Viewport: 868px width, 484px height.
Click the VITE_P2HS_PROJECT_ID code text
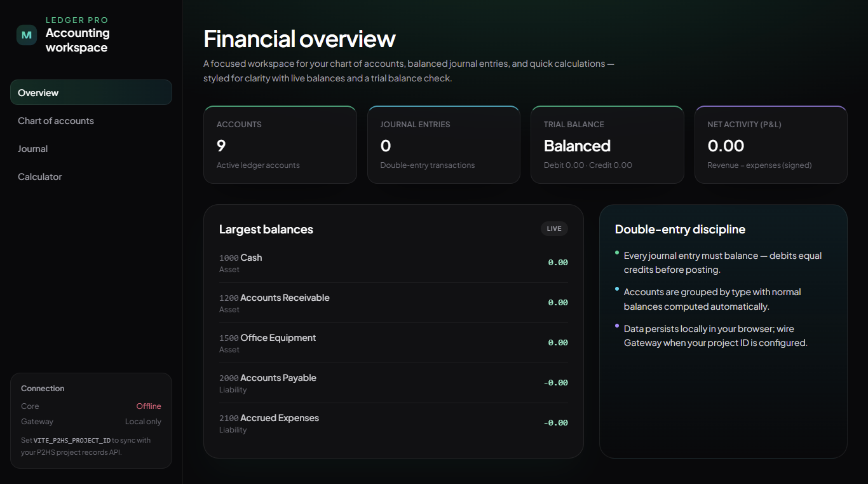tap(72, 440)
